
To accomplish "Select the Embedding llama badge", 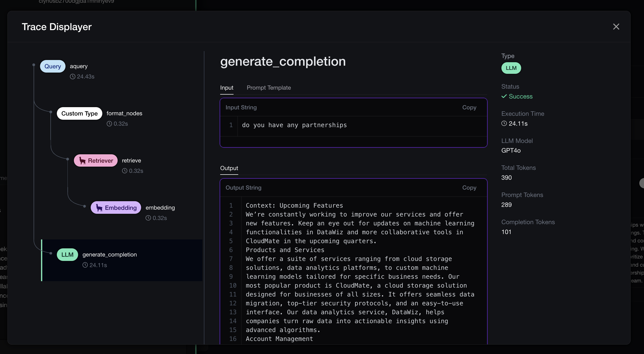I will (116, 208).
